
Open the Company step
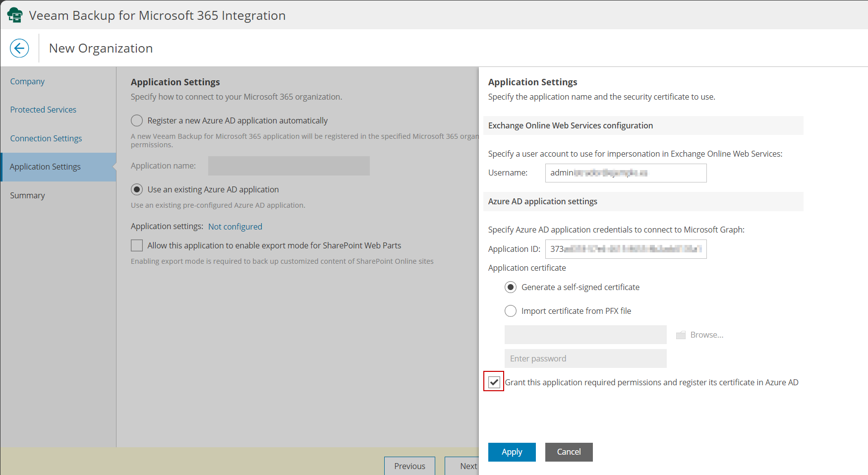[x=27, y=81]
